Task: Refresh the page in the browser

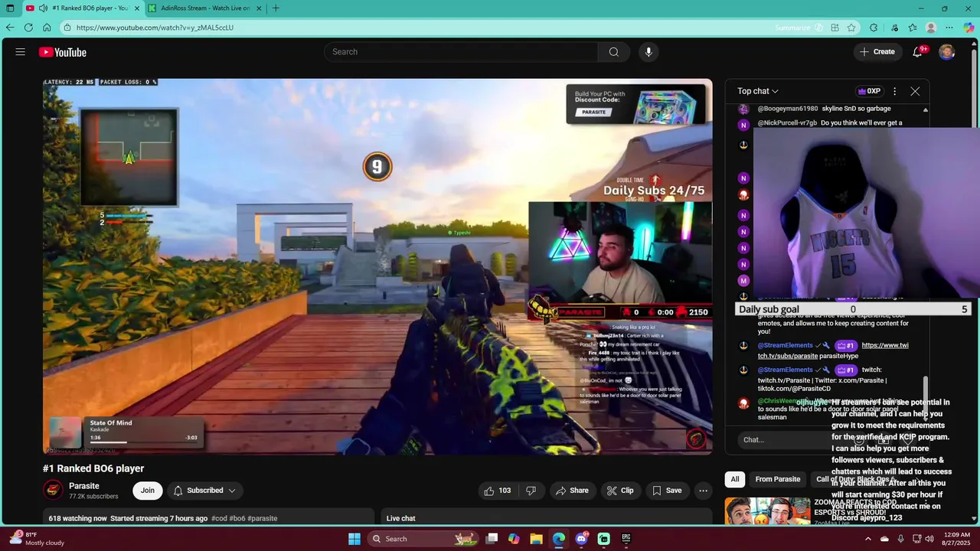Action: pyautogui.click(x=28, y=28)
